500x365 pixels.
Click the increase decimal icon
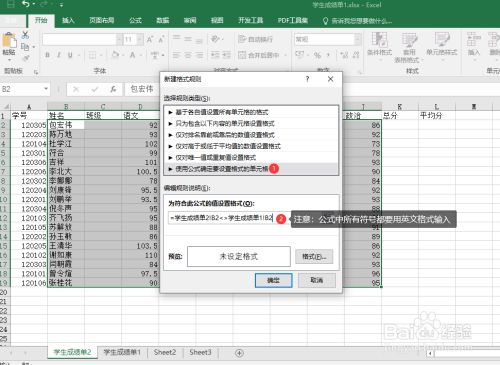(344, 55)
